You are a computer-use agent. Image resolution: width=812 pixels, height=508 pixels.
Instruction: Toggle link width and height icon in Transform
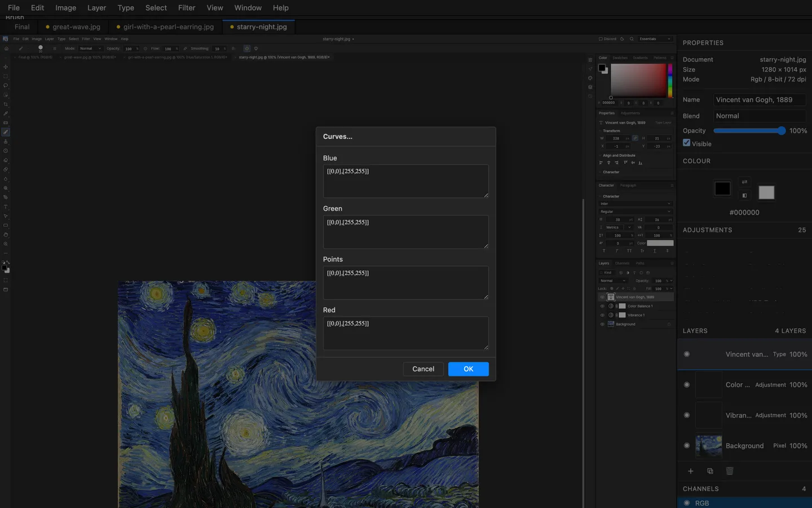tap(635, 138)
